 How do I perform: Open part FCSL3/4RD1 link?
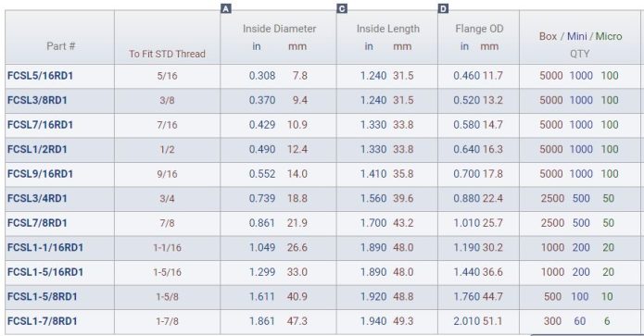pyautogui.click(x=37, y=199)
